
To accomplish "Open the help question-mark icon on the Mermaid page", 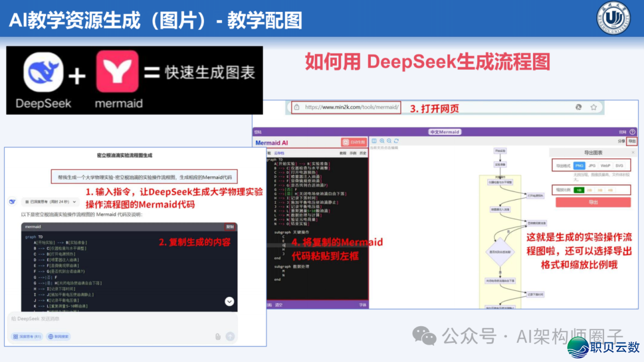I will click(x=632, y=131).
